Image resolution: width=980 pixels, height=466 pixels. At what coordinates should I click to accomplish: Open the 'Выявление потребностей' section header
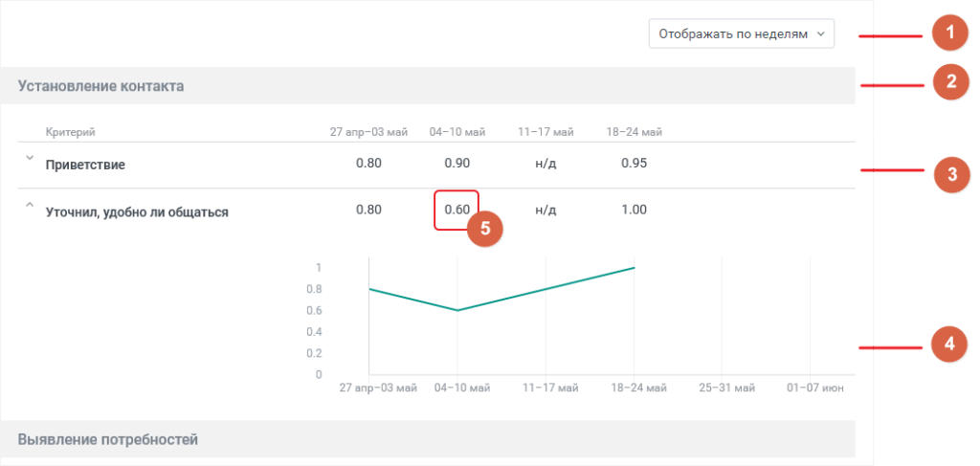[x=107, y=439]
